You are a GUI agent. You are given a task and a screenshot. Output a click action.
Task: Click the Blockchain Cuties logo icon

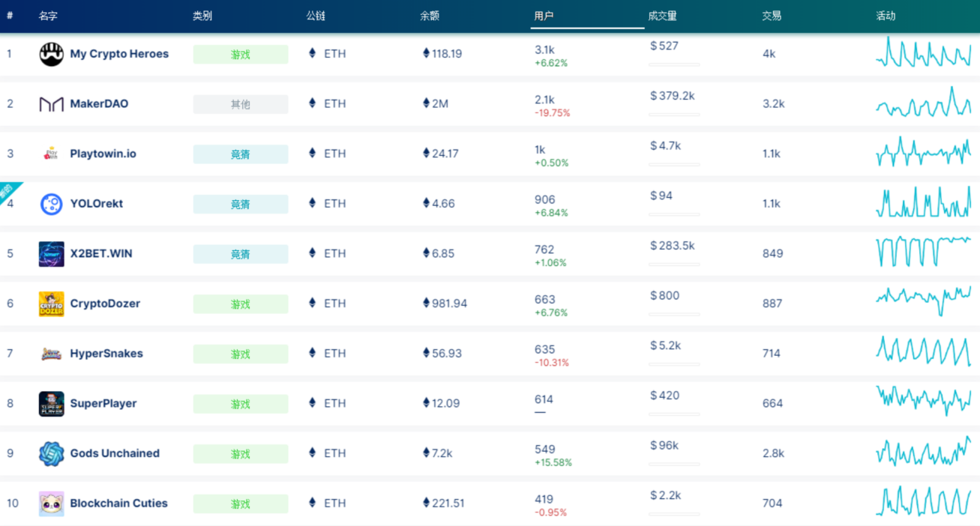coord(52,504)
